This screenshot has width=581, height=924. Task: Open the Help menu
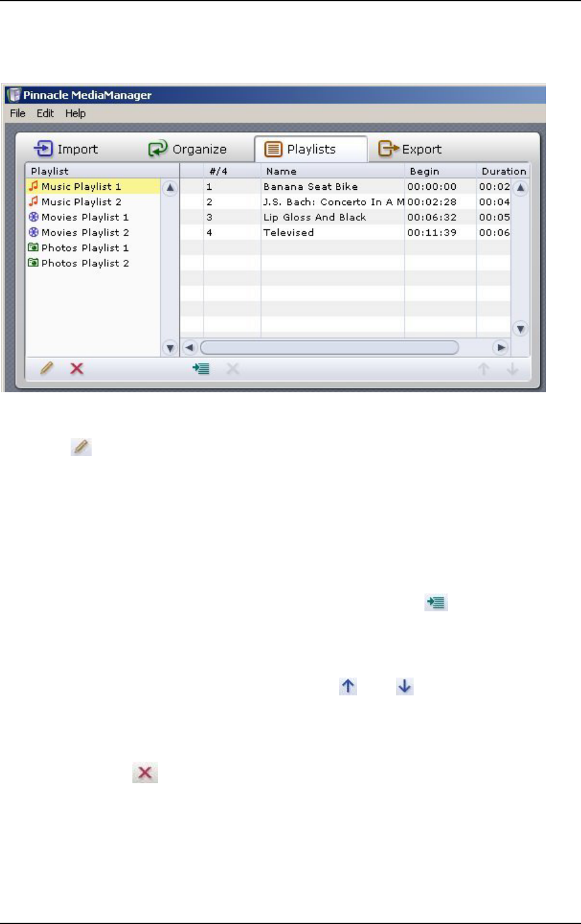point(75,113)
